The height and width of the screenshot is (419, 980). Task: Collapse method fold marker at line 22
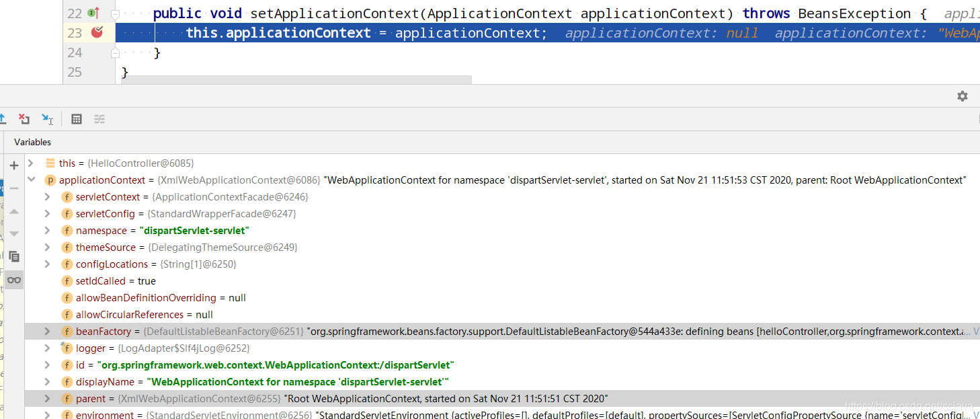[x=115, y=13]
